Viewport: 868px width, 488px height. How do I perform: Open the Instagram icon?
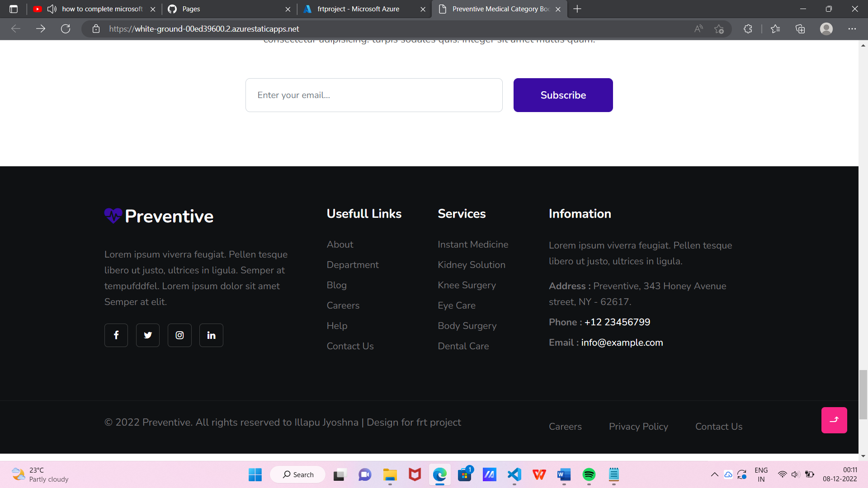click(x=179, y=335)
